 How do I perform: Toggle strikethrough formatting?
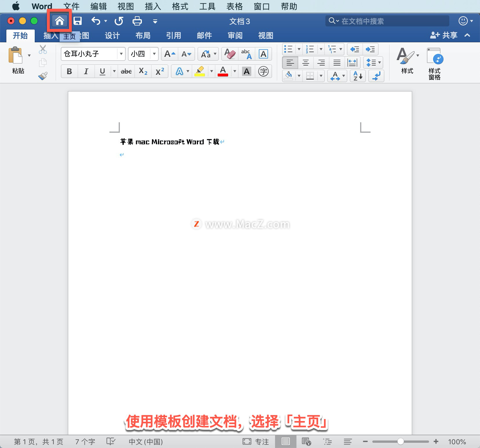(126, 71)
